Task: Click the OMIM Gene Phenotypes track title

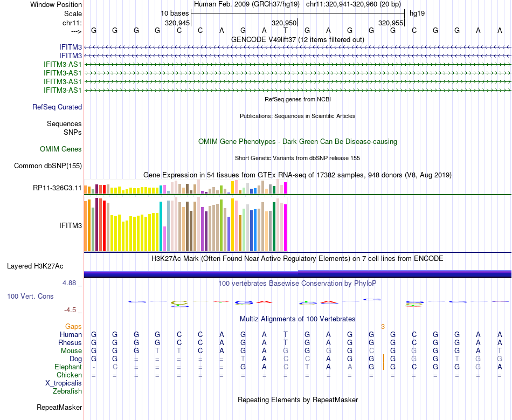Action: [297, 141]
